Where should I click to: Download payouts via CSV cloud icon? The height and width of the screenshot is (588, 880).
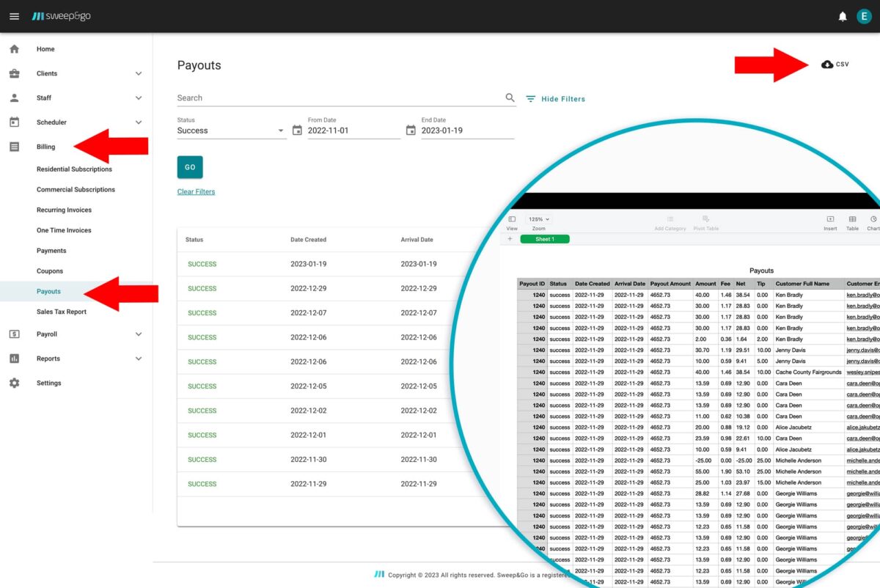pyautogui.click(x=827, y=65)
